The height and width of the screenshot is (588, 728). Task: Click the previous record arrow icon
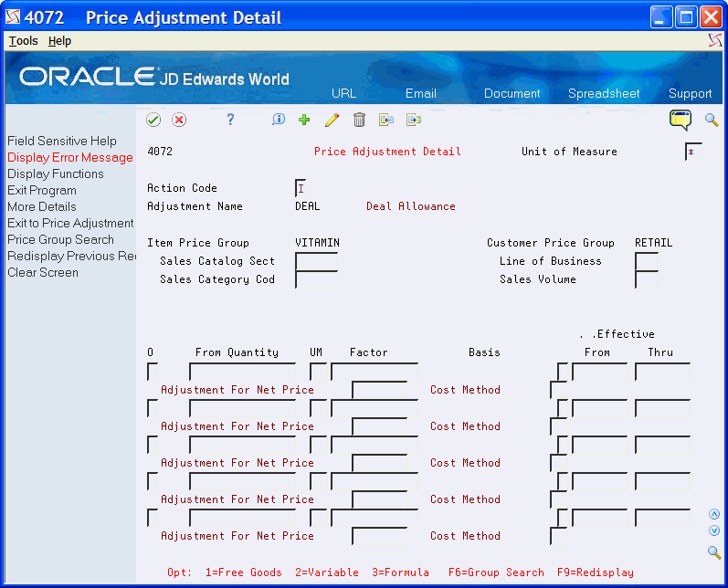click(x=386, y=120)
